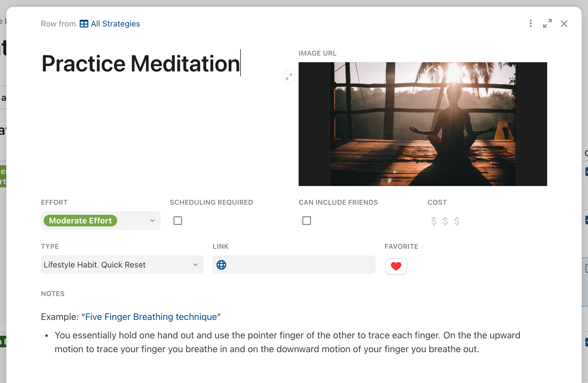The image size is (588, 383).
Task: Click the All Strategies table icon
Action: click(84, 24)
